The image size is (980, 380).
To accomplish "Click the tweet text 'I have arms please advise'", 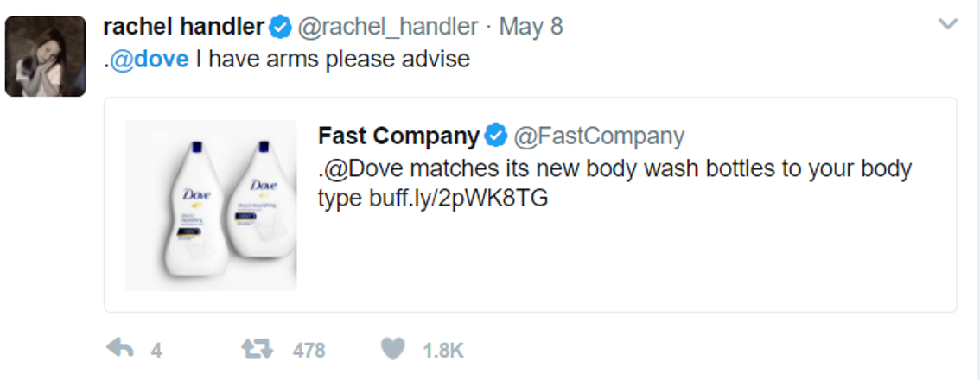I will (x=333, y=60).
